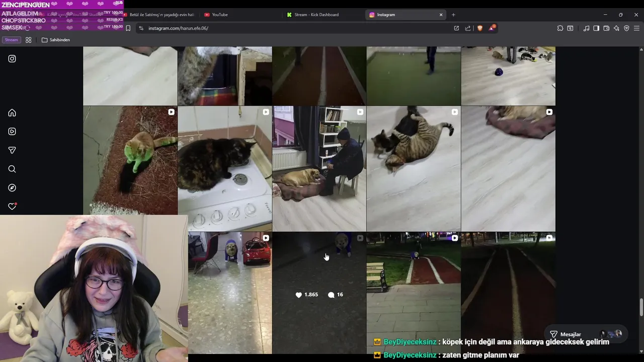This screenshot has height=362, width=644.
Task: Open the Brave Playlist music-note icon
Action: [x=586, y=28]
